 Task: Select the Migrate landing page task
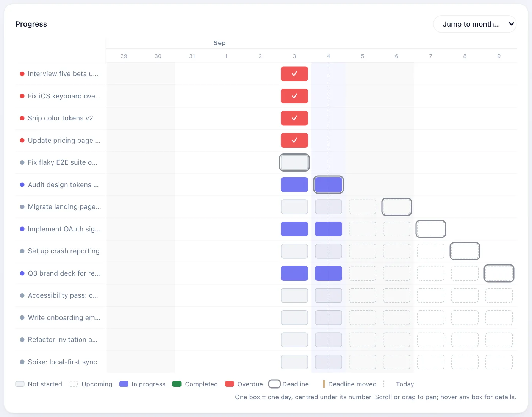[x=64, y=207]
